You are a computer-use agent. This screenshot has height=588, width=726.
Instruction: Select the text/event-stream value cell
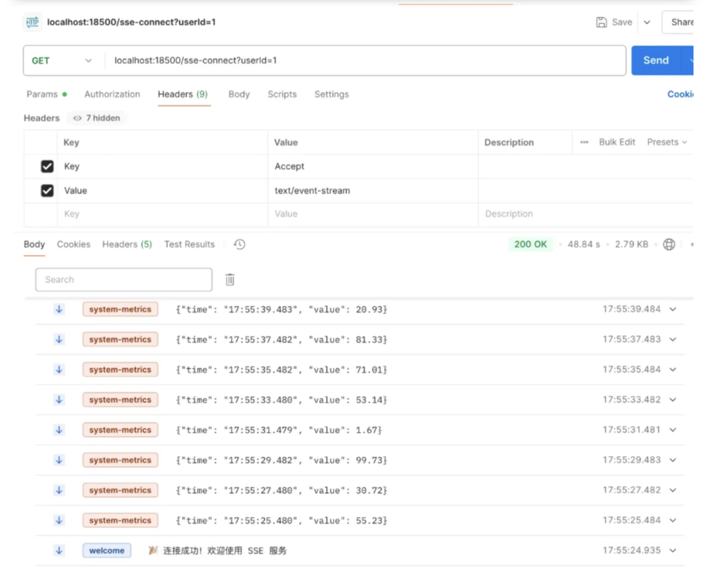pos(373,191)
